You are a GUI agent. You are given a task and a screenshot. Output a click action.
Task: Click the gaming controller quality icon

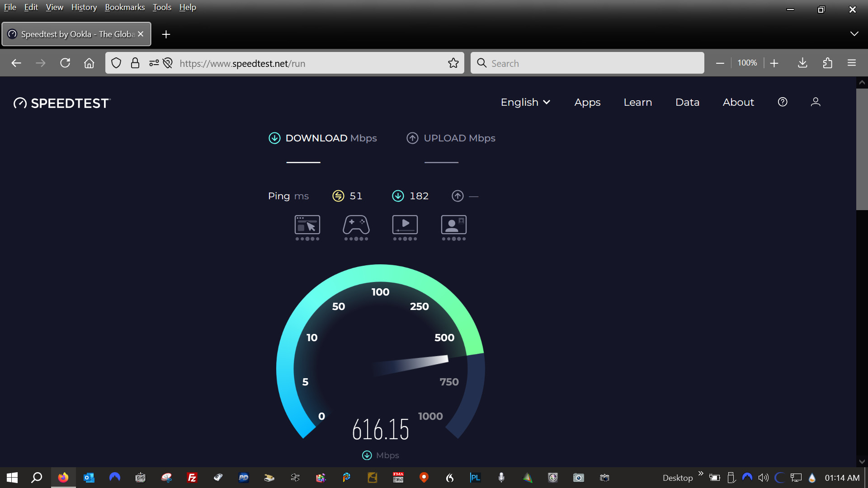coord(356,225)
